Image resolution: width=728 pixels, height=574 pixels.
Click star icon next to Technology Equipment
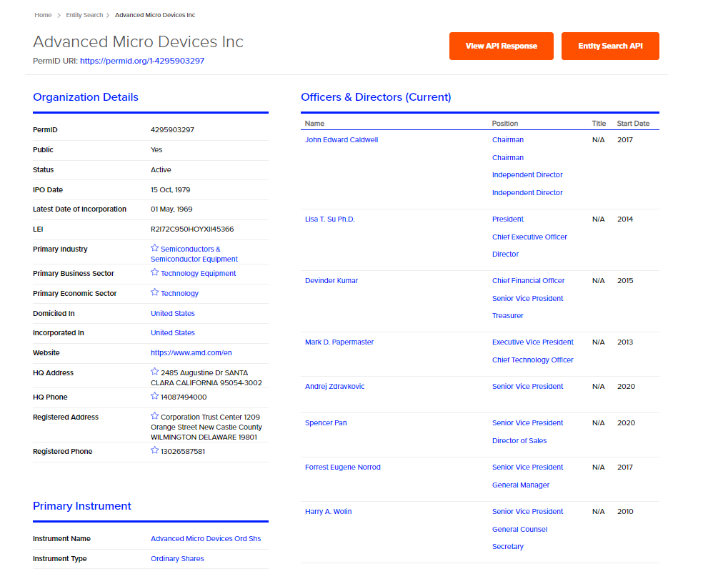point(154,272)
